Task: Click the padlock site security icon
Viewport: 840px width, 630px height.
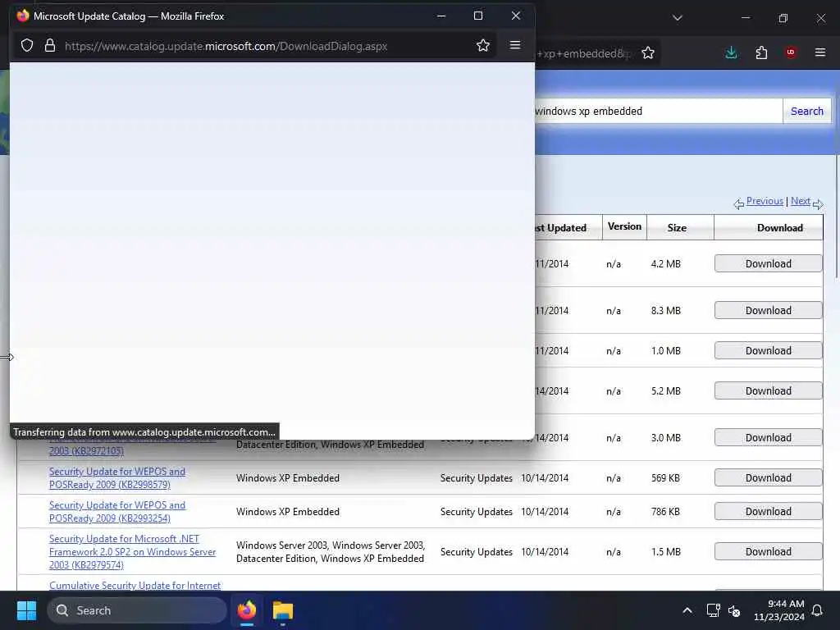Action: coord(50,46)
